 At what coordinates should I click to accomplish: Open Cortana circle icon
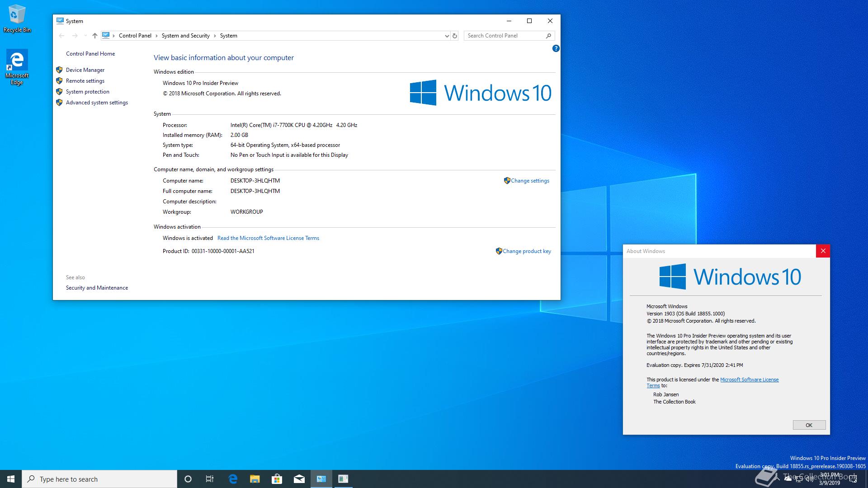coord(188,479)
